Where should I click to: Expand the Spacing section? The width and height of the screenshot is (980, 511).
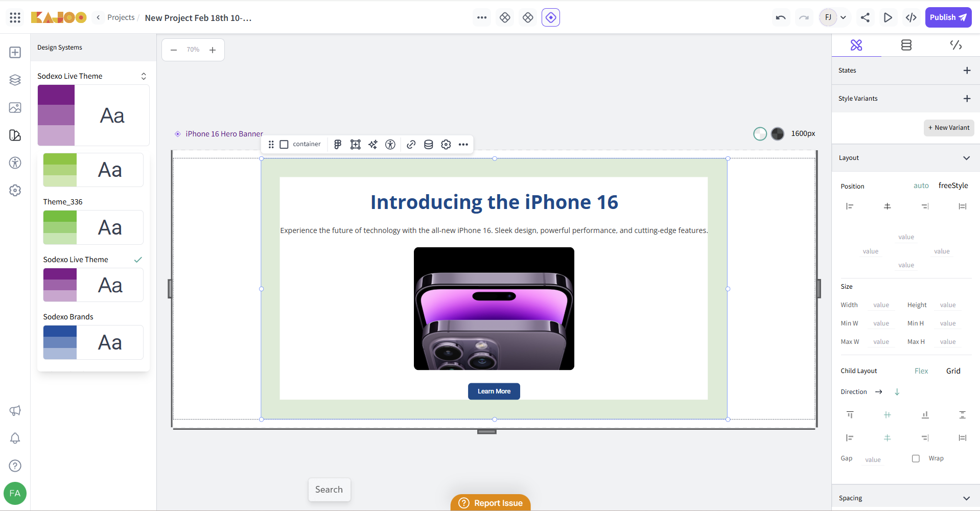tap(967, 498)
